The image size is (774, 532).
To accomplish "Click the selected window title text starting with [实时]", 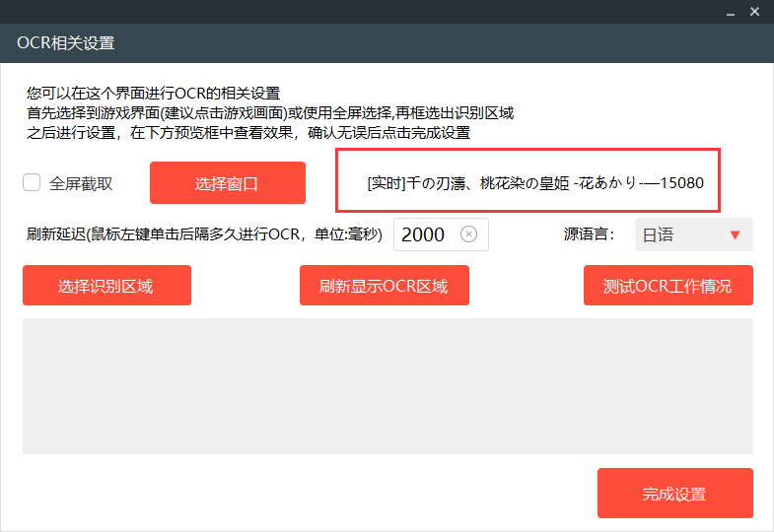I will (x=535, y=183).
